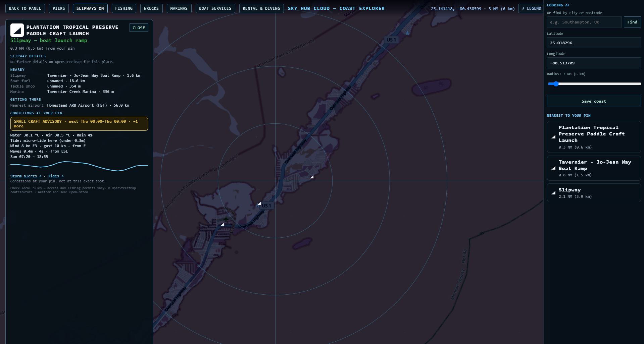
Task: Toggle the Marinas layer
Action: [179, 8]
